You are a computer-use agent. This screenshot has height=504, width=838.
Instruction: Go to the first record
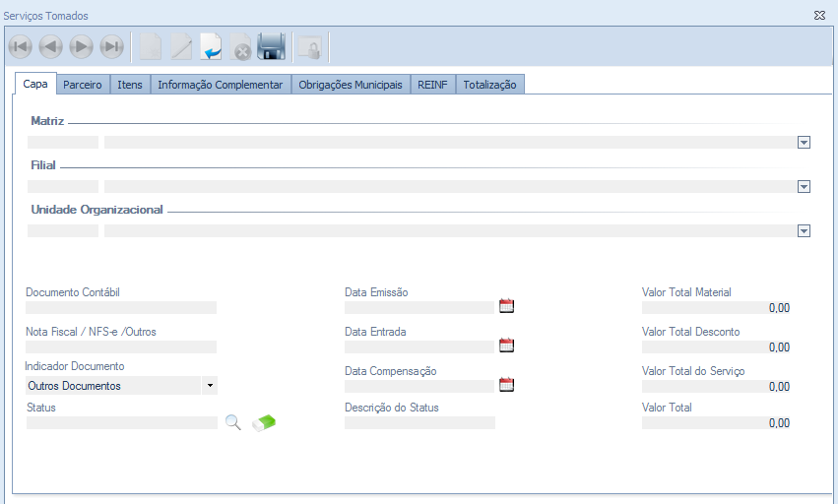tap(21, 47)
